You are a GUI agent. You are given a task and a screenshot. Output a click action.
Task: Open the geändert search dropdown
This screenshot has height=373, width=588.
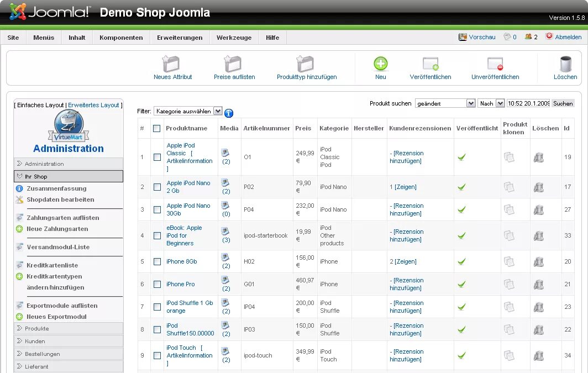tap(445, 103)
